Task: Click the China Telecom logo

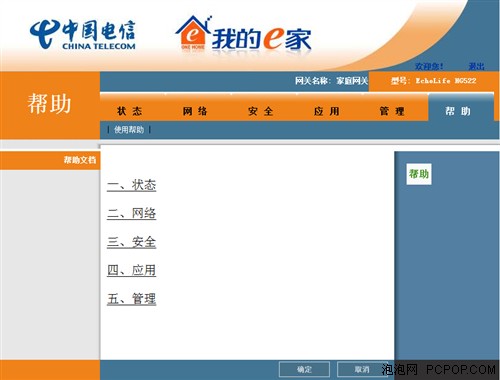Action: click(x=82, y=34)
